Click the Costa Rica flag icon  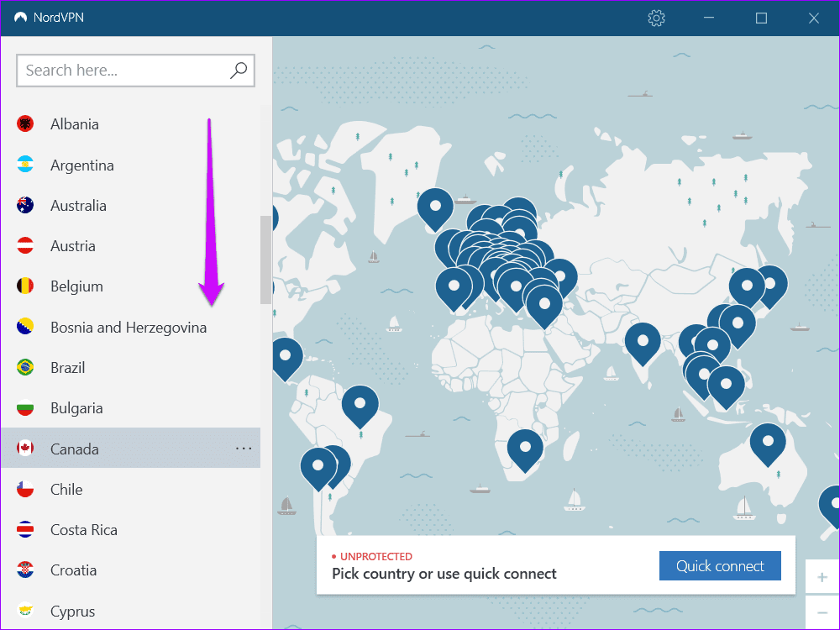(25, 530)
